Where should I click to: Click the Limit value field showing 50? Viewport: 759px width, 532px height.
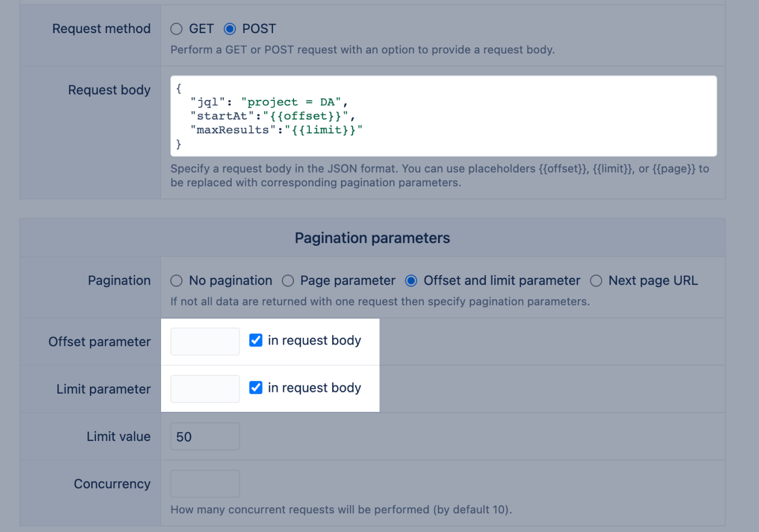pos(205,436)
